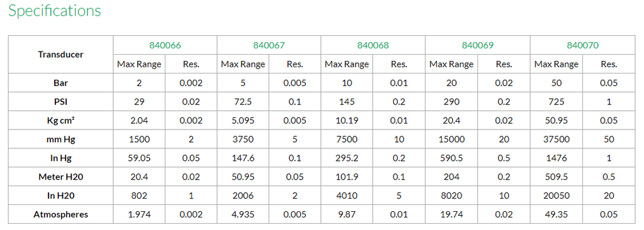Click the 20050 In H20 value
This screenshot has height=230, width=644.
click(557, 195)
